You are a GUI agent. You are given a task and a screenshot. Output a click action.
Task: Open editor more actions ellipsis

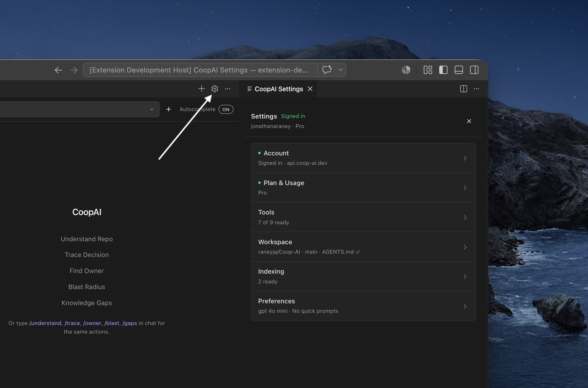pyautogui.click(x=476, y=89)
